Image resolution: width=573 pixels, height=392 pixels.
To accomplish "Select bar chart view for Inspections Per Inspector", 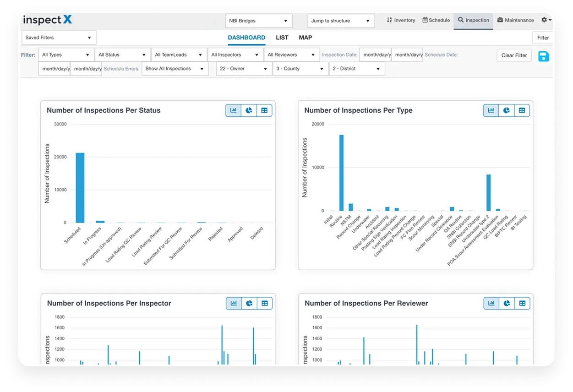I will pos(233,303).
